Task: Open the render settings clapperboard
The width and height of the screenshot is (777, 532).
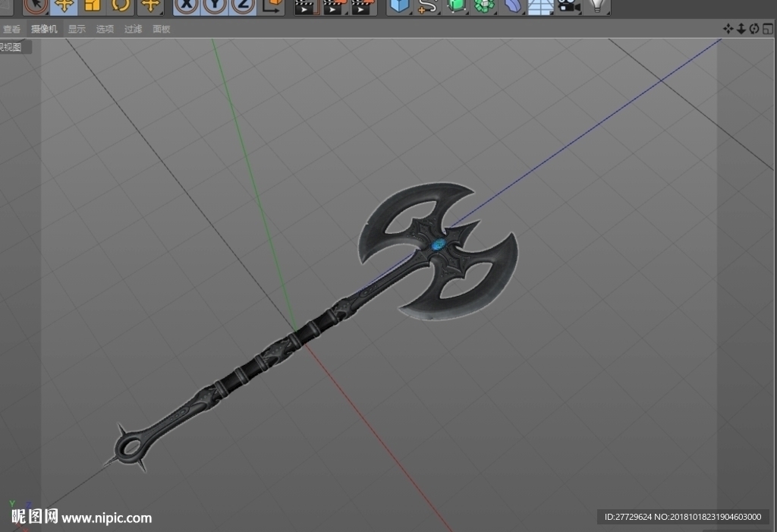Action: (x=363, y=6)
